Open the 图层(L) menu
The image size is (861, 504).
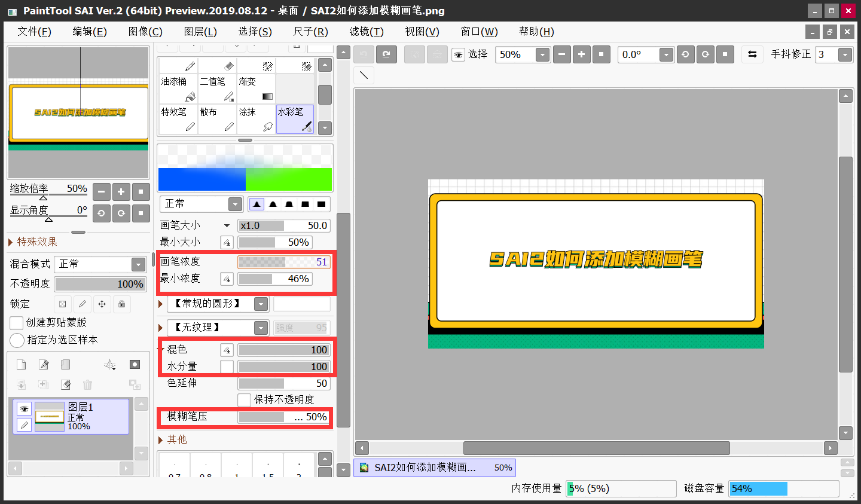(x=200, y=32)
